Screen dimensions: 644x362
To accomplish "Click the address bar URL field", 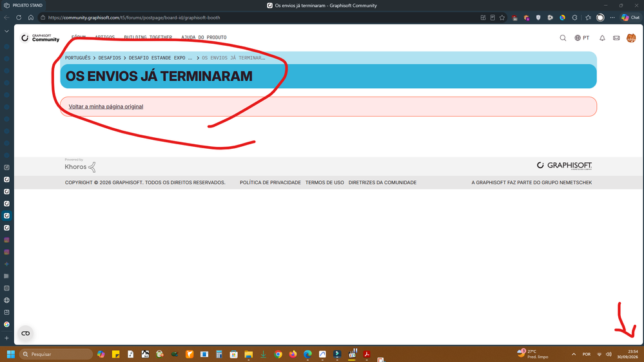I will pos(259,17).
